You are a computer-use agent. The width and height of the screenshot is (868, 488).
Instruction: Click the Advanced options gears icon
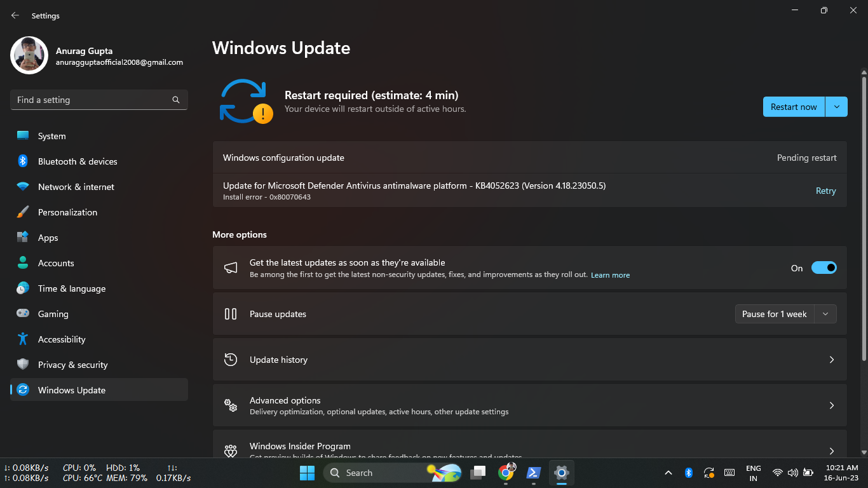click(x=231, y=405)
